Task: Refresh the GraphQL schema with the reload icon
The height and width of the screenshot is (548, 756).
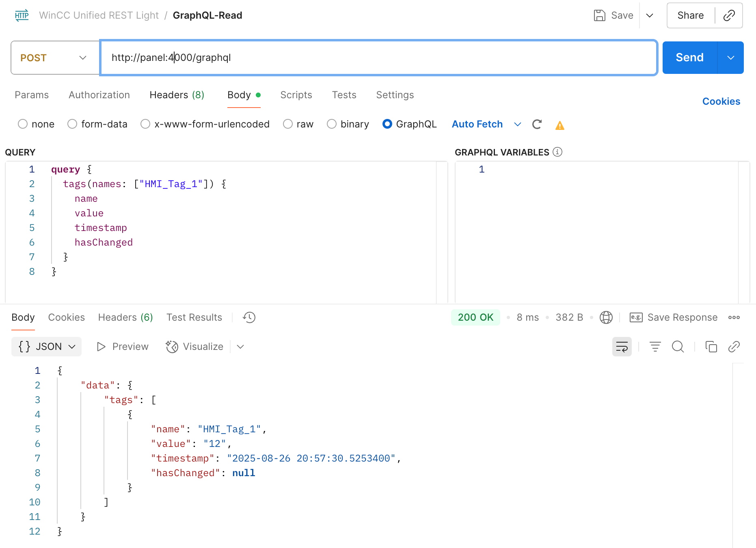Action: click(537, 124)
